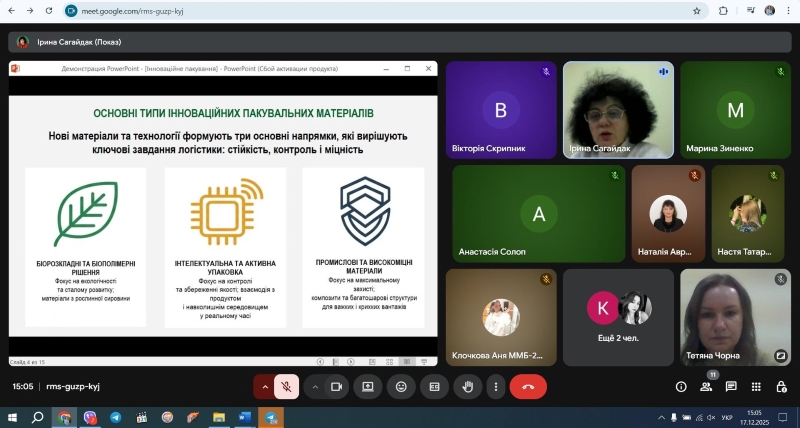Open meeting details info icon
The width and height of the screenshot is (800, 428).
(x=681, y=386)
